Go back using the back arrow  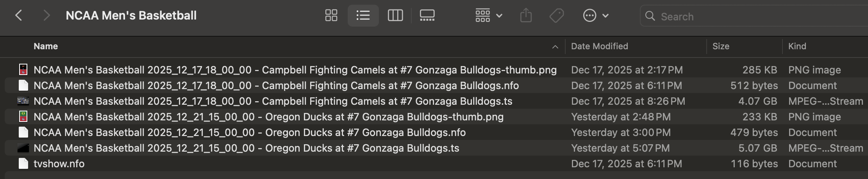click(18, 16)
